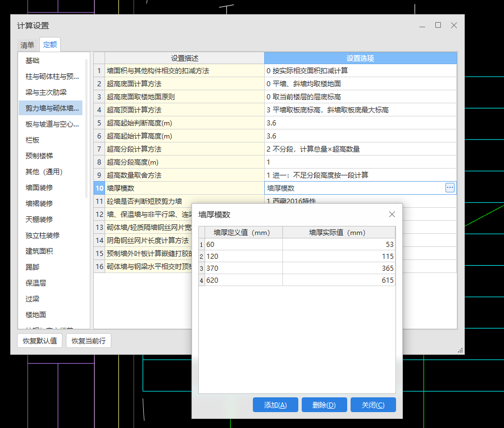Click the 添加(A) button

[275, 405]
